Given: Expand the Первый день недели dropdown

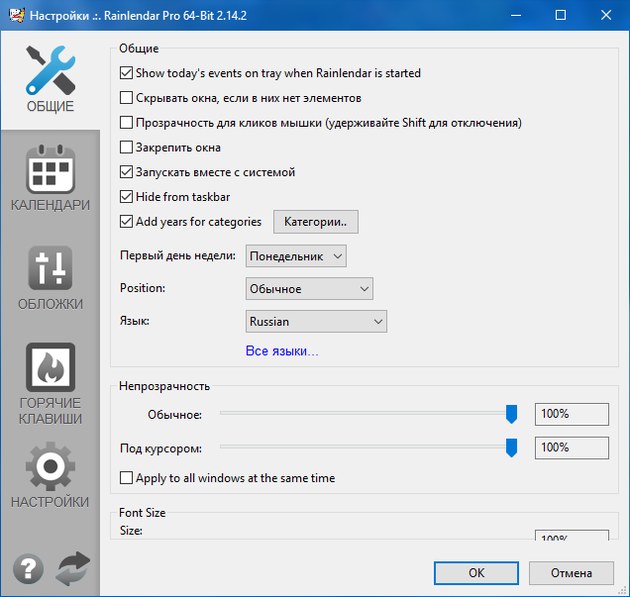Looking at the screenshot, I should tap(296, 256).
